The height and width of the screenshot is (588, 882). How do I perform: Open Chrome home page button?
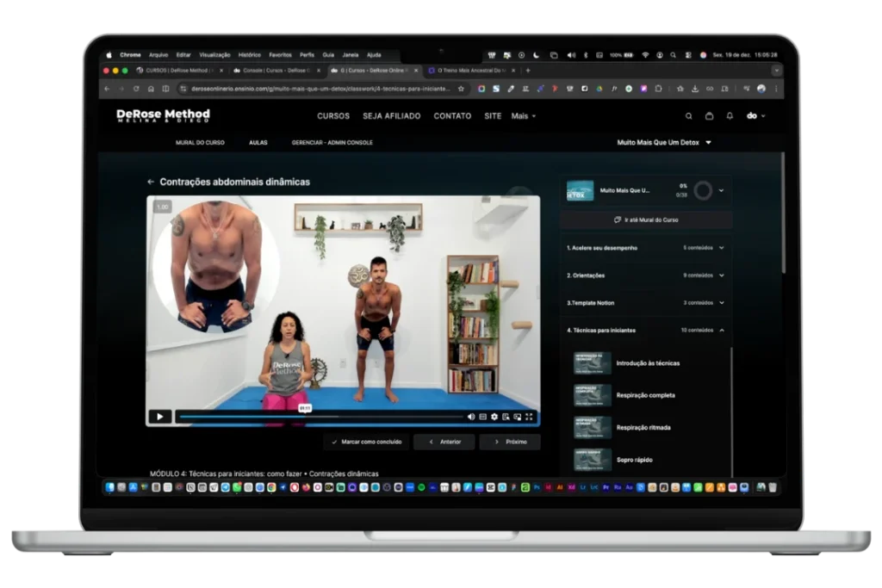point(151,89)
